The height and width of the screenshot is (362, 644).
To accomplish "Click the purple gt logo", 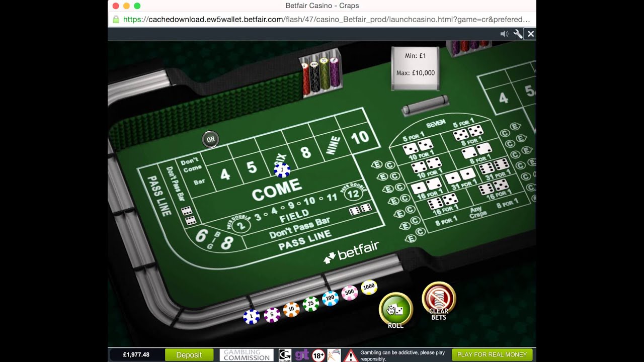I will pos(302,355).
